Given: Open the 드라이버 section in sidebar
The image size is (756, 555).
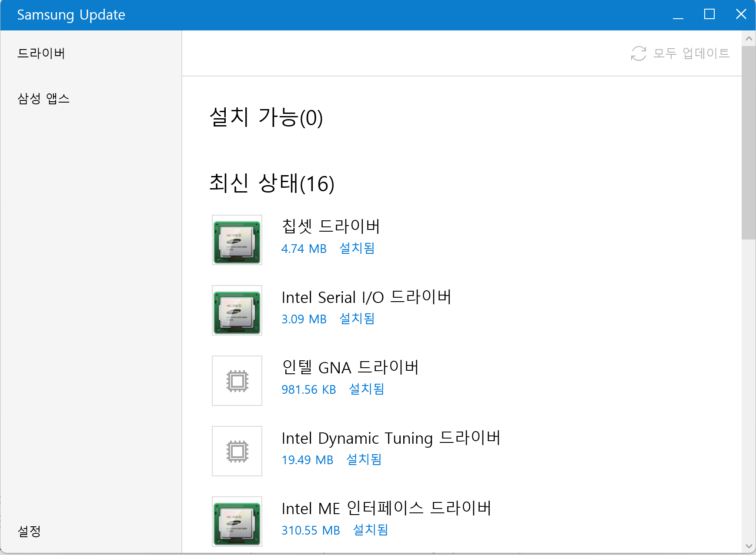Looking at the screenshot, I should click(x=41, y=53).
